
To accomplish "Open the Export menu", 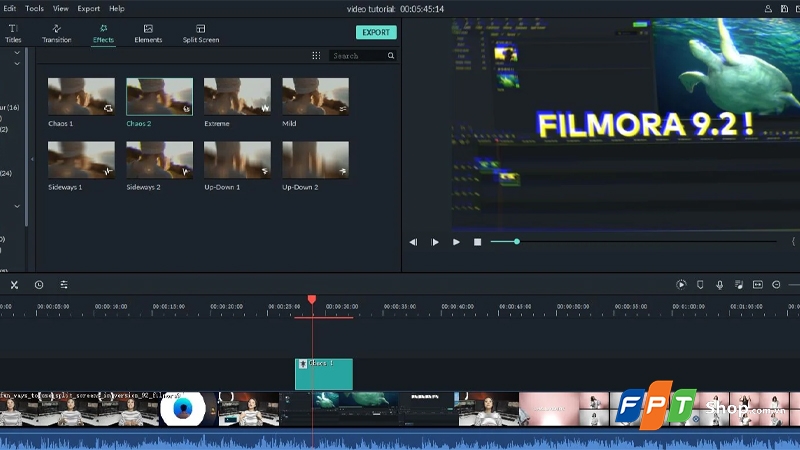I will pyautogui.click(x=89, y=8).
